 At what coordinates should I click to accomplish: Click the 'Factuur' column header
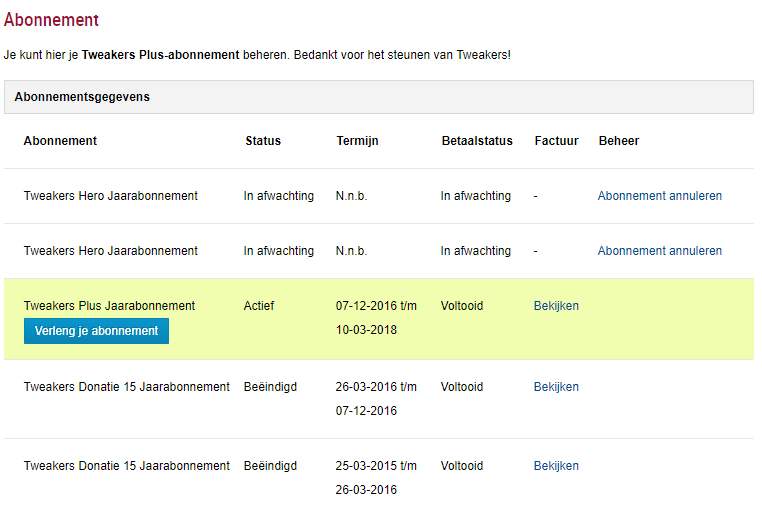coord(556,141)
